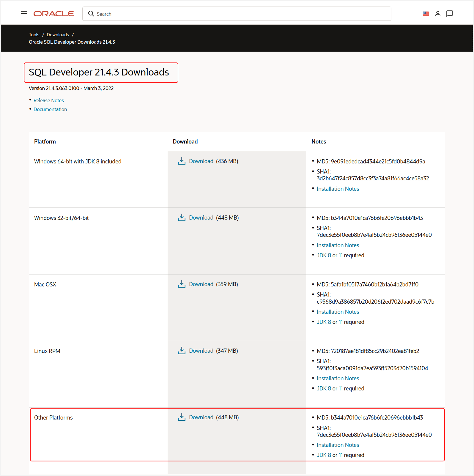Click the SQL Developer 21.4.3 Downloads heading

[99, 72]
